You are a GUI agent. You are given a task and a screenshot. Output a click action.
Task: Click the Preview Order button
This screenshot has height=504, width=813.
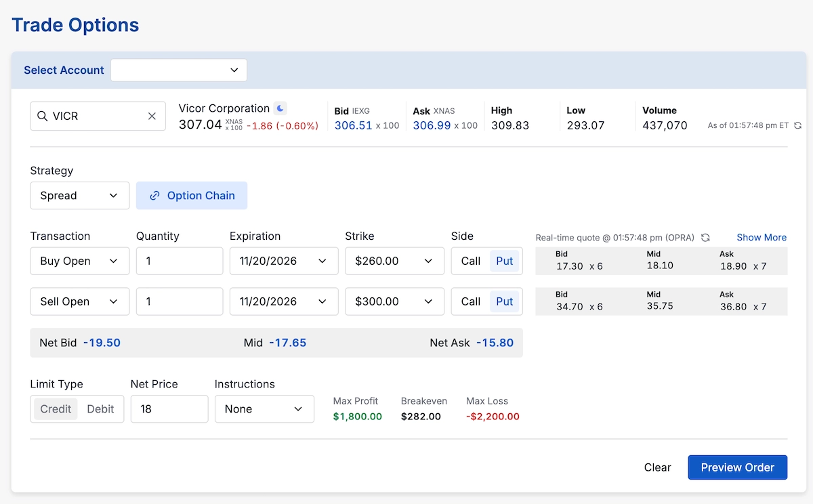pyautogui.click(x=738, y=467)
